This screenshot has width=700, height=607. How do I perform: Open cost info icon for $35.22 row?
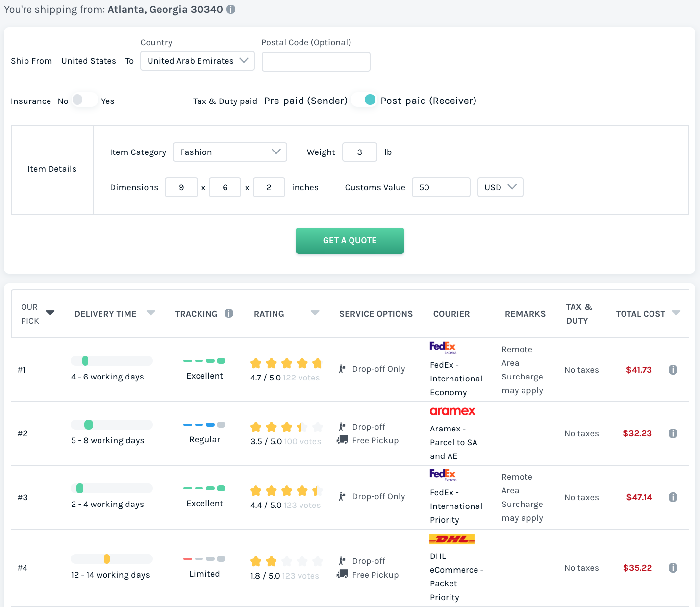673,568
